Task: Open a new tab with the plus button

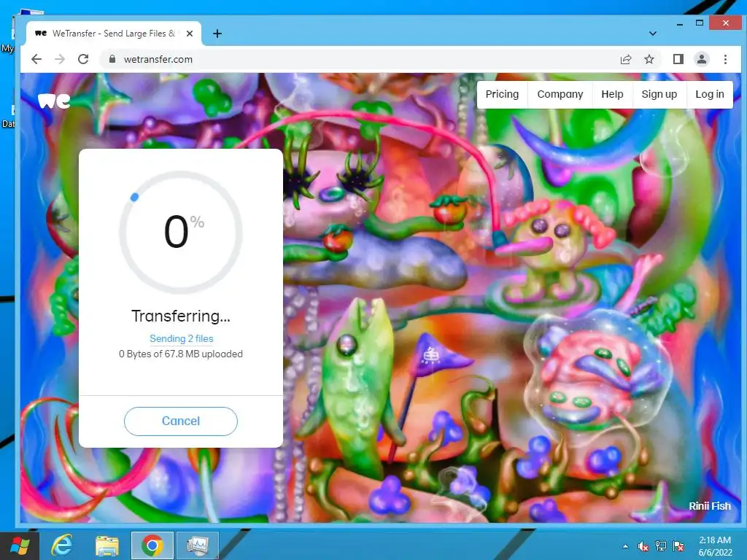Action: pos(217,34)
